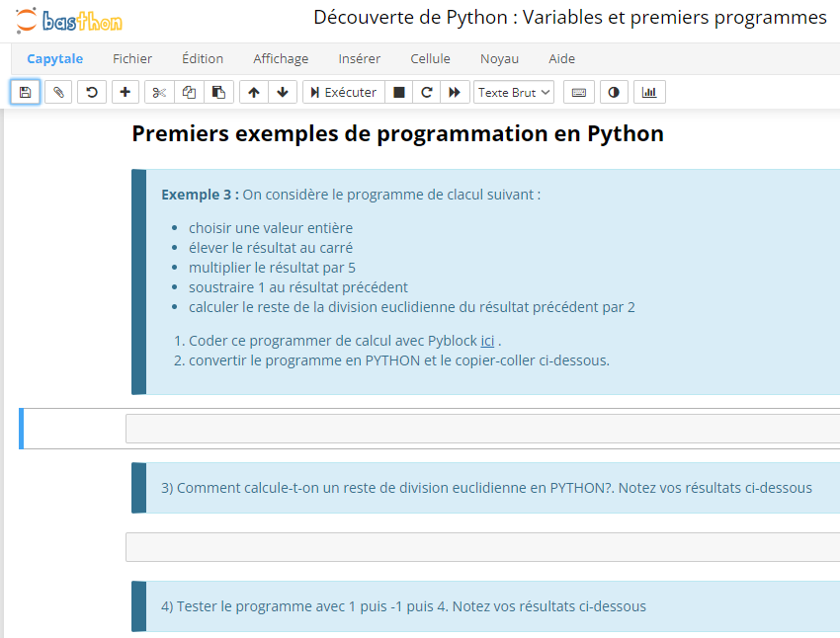This screenshot has height=638, width=840.
Task: Click 'calculer le reste de la division euclidienne'
Action: point(411,307)
